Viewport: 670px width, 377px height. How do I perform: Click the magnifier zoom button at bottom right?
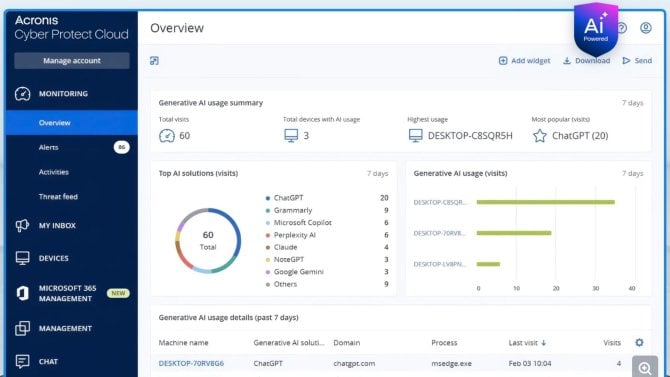pyautogui.click(x=645, y=367)
